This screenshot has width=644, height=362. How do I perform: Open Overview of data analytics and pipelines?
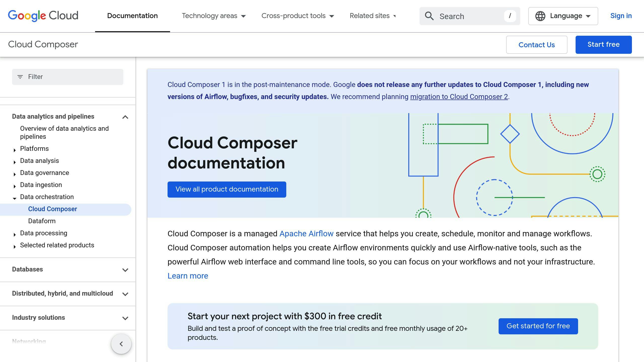(x=64, y=132)
